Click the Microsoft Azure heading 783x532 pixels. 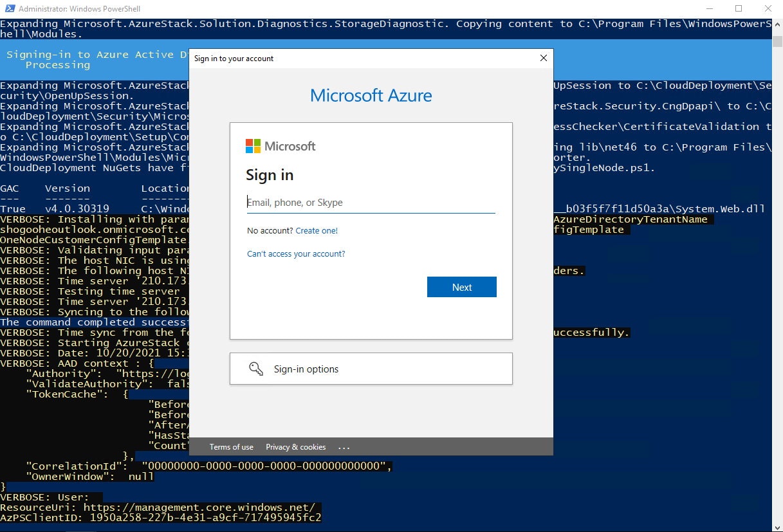coord(371,96)
